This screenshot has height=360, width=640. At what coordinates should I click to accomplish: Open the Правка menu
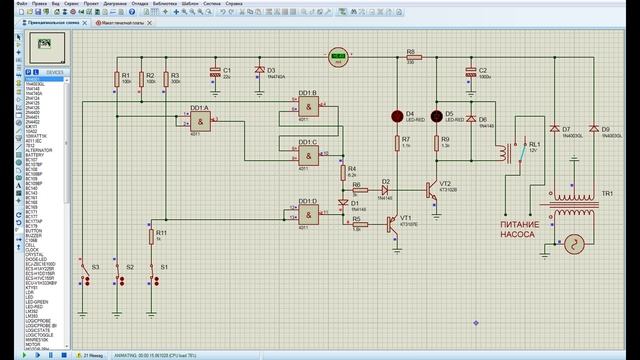(39, 3)
